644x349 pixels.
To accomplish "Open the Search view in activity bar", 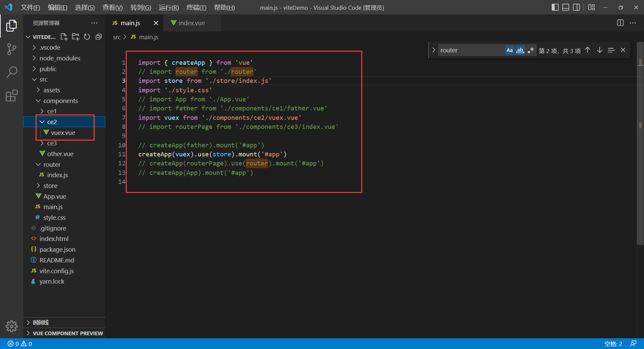I will point(11,72).
